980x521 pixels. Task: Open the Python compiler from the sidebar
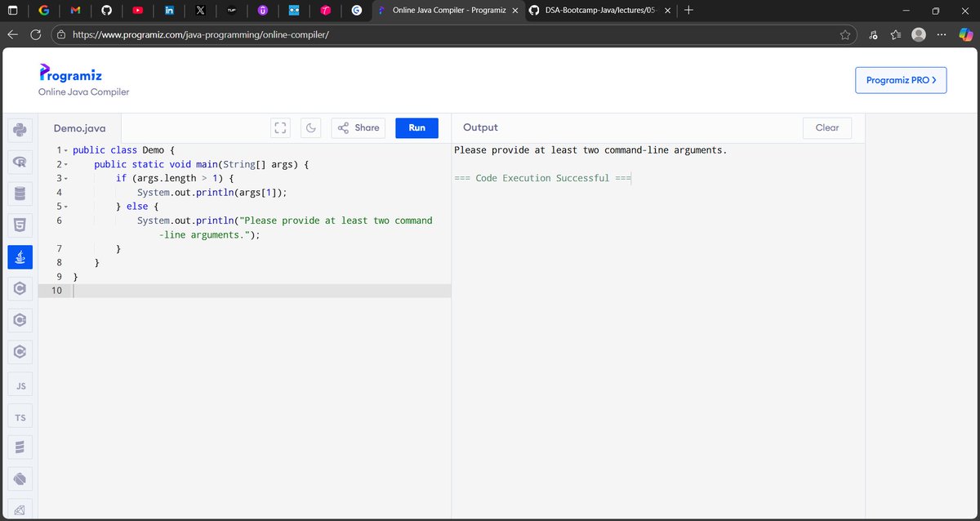point(20,130)
